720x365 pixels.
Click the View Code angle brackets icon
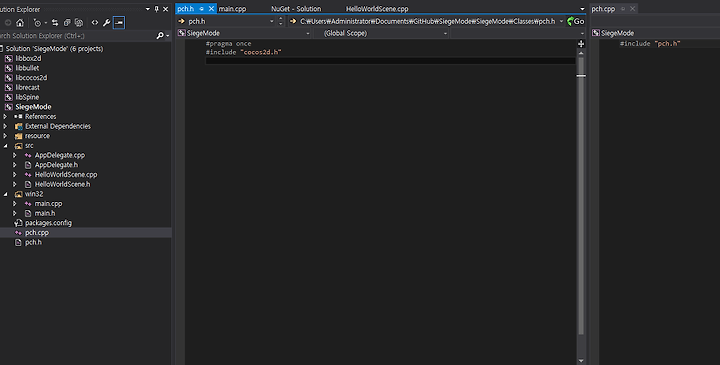95,22
